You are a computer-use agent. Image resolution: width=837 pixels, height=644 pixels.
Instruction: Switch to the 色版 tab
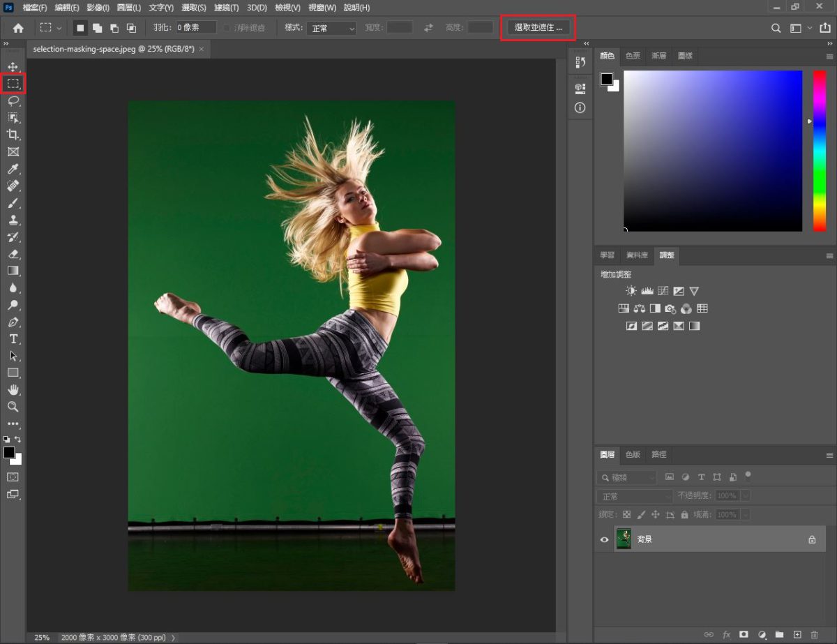pyautogui.click(x=632, y=454)
